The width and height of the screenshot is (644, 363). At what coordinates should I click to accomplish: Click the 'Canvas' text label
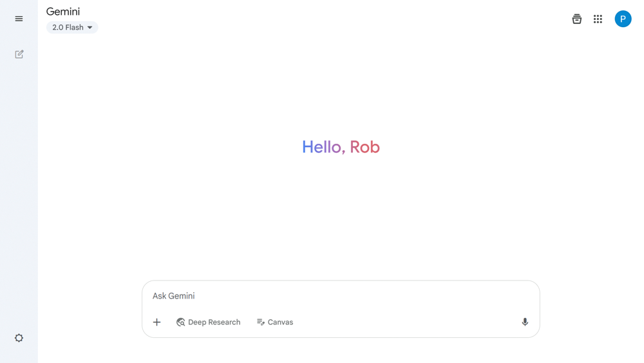coord(280,322)
